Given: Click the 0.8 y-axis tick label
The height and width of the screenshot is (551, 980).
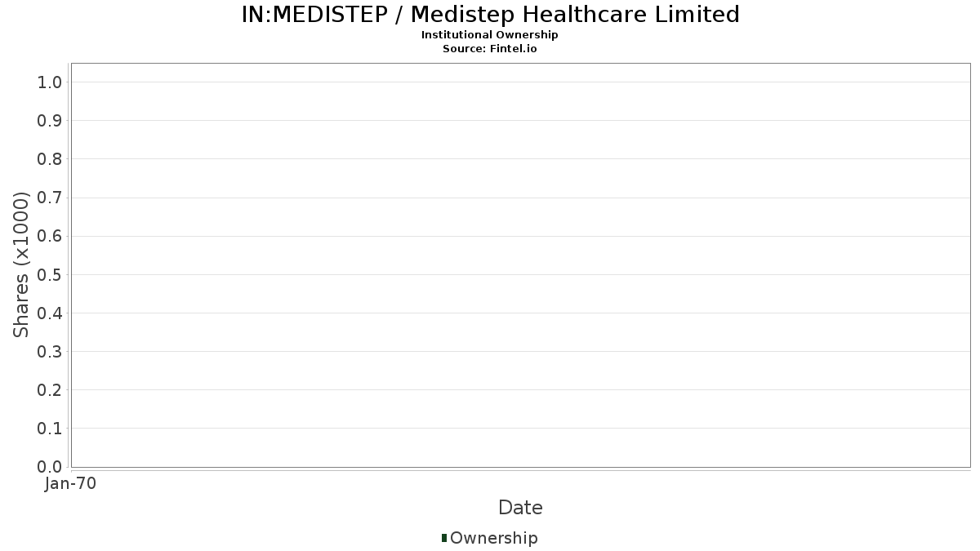Looking at the screenshot, I should [50, 159].
